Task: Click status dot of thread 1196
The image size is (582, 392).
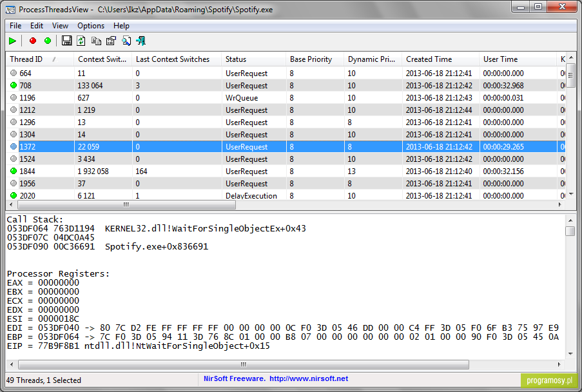Action: 14,97
